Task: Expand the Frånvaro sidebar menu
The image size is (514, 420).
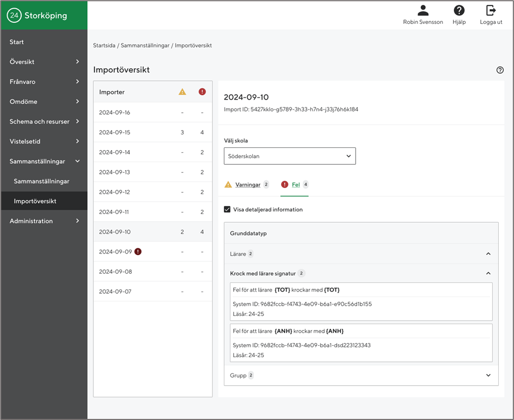Action: pyautogui.click(x=43, y=82)
